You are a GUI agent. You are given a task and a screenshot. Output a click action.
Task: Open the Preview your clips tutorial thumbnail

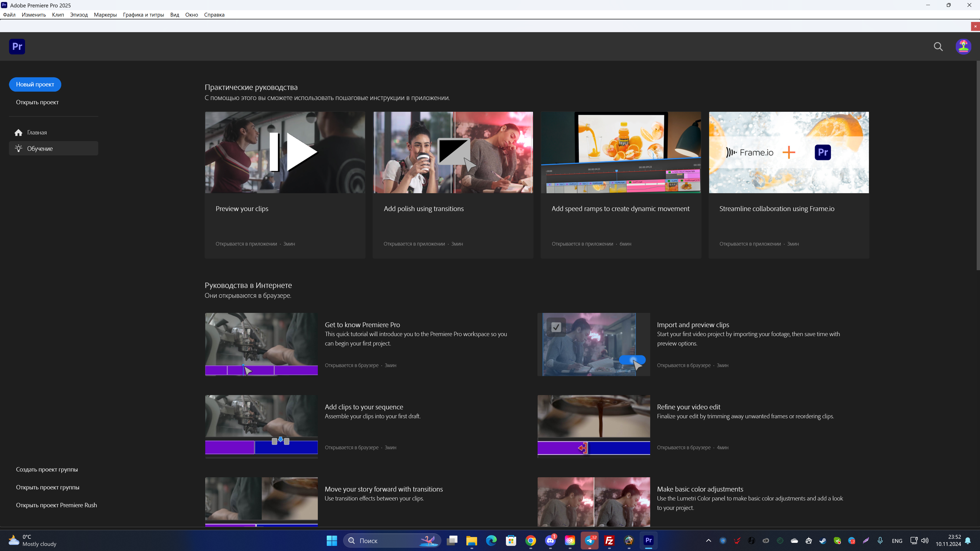click(x=285, y=152)
